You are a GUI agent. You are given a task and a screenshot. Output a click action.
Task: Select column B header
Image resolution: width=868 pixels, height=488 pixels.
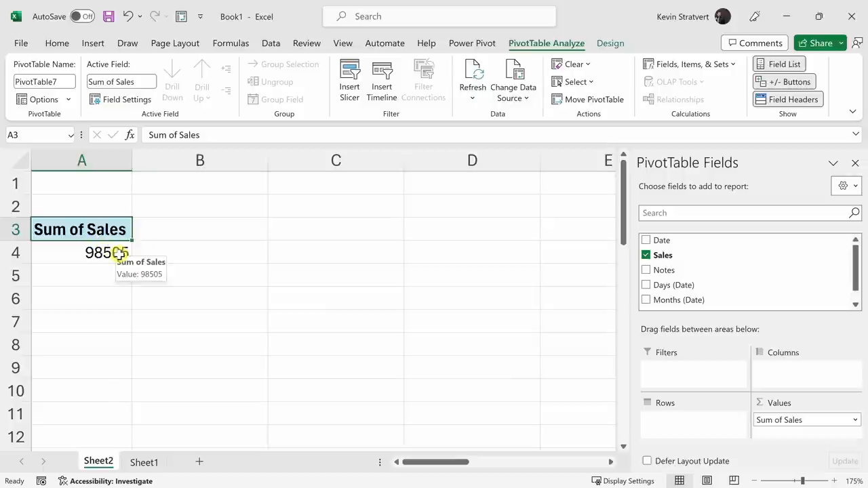pos(200,161)
